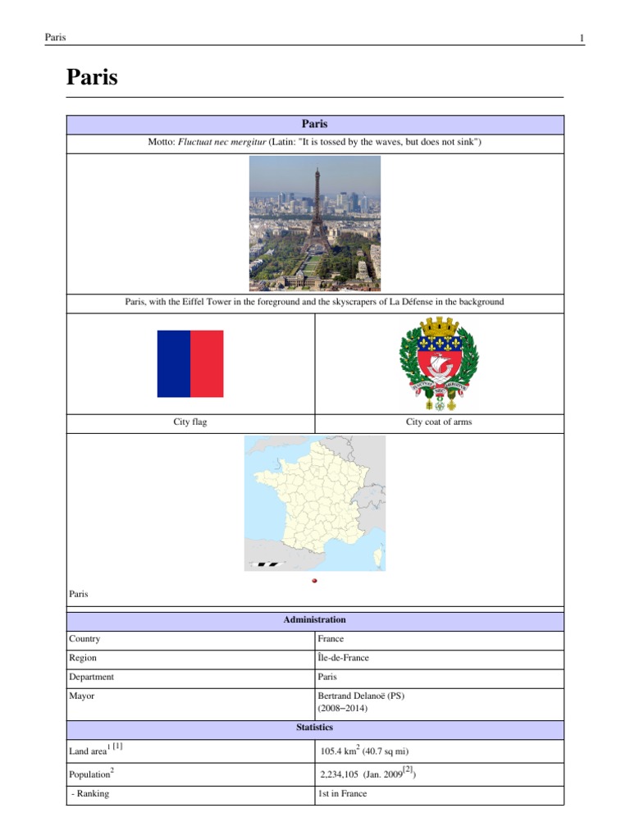Click footnote reference [2] after Jan. 2009
Image resolution: width=630 pixels, height=840 pixels.
408,769
